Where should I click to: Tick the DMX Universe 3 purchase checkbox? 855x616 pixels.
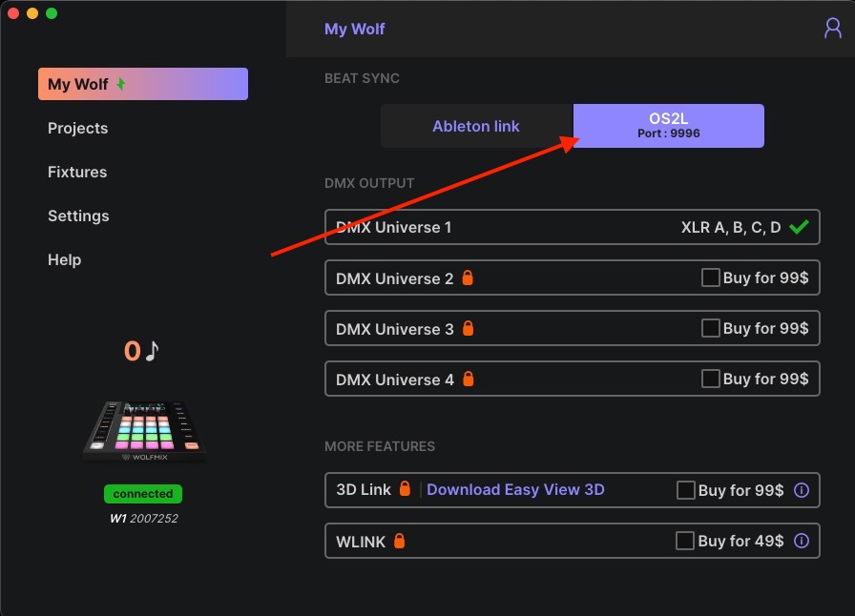click(710, 328)
